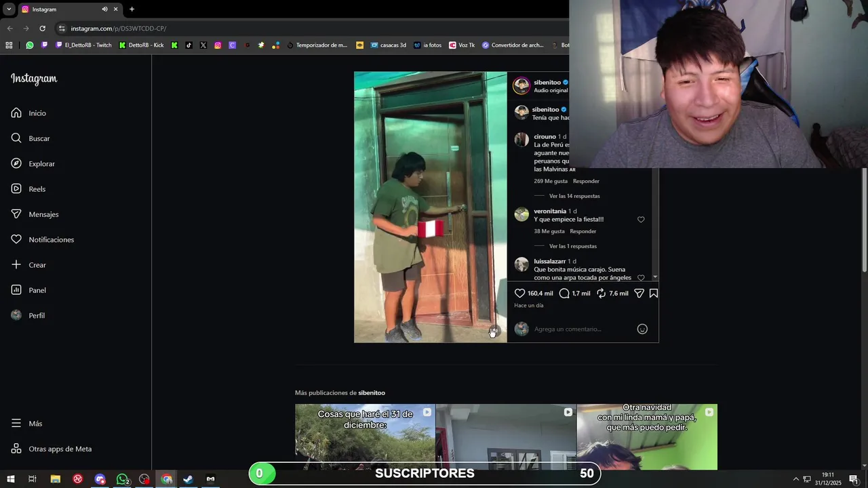Click the reel video of boy at door
868x488 pixels.
pyautogui.click(x=430, y=207)
